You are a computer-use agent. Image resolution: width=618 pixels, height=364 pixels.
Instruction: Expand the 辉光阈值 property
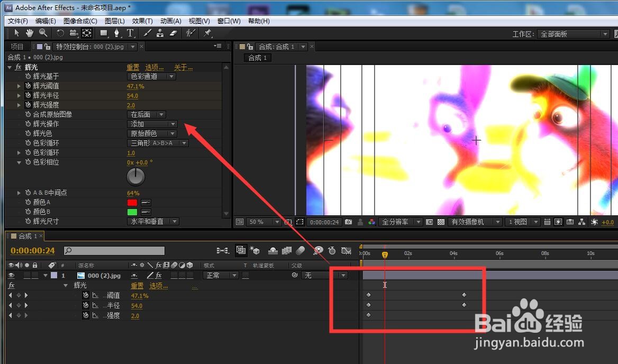pos(19,86)
